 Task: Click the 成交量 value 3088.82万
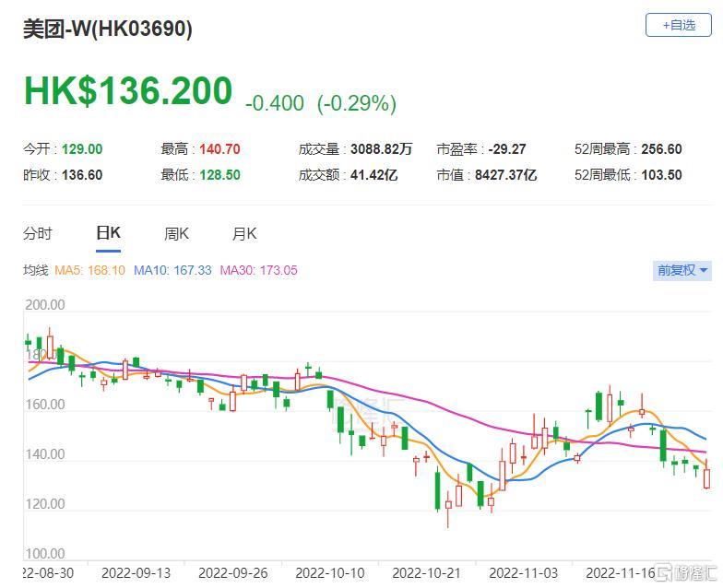point(381,149)
